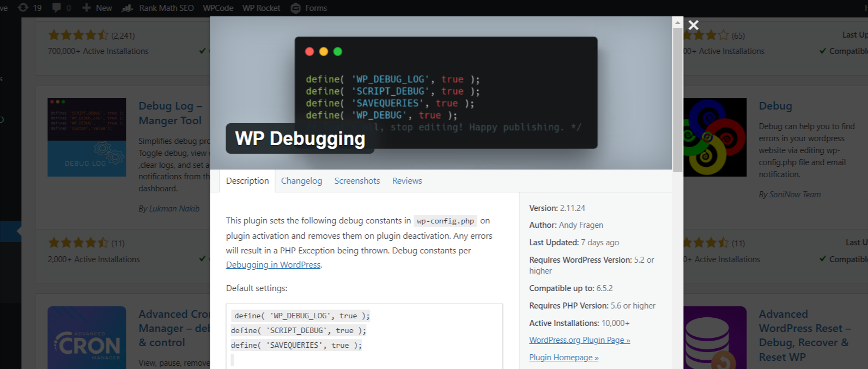868x369 pixels.
Task: Switch to the Reviews tab
Action: (x=407, y=180)
